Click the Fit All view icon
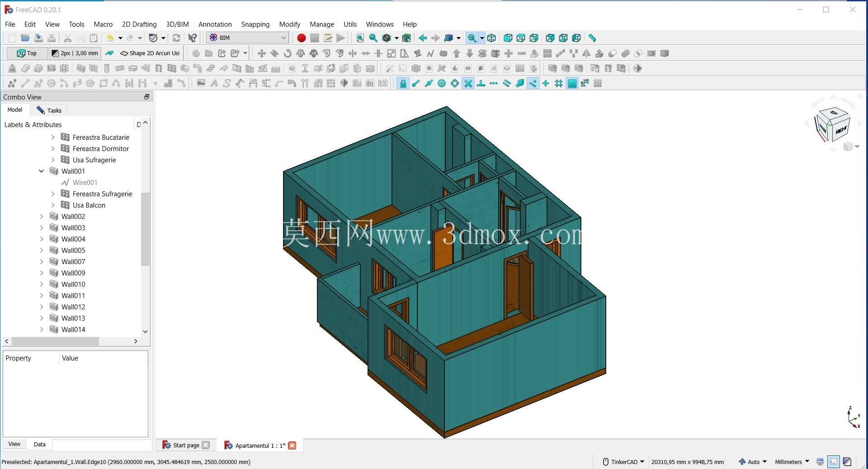 [360, 38]
